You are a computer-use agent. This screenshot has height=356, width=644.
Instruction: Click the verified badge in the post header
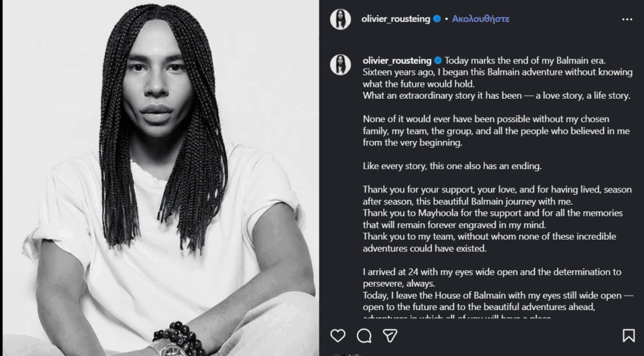[x=436, y=19]
